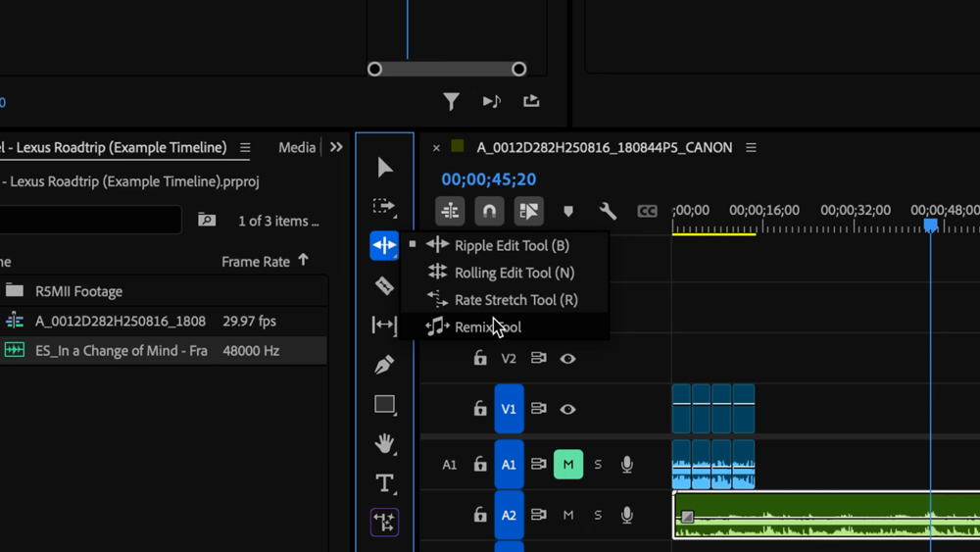The height and width of the screenshot is (552, 980).
Task: Click the fade handle on A2 clip
Action: click(x=688, y=517)
